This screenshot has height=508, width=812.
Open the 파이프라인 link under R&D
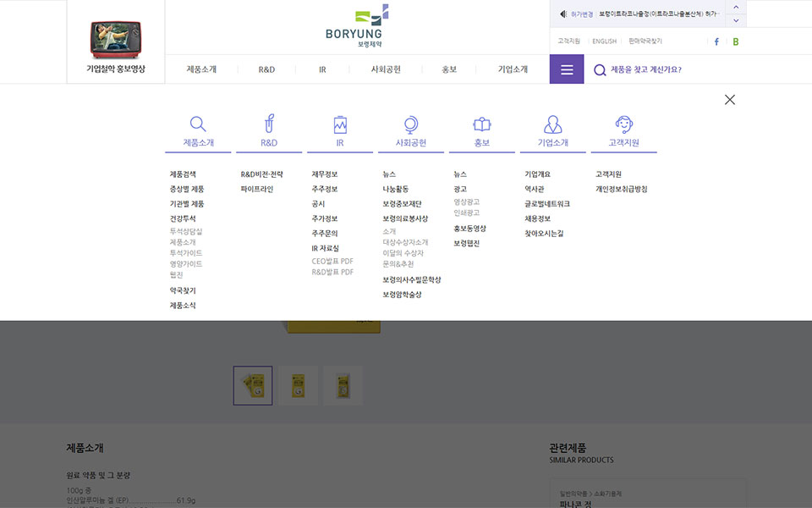point(257,190)
